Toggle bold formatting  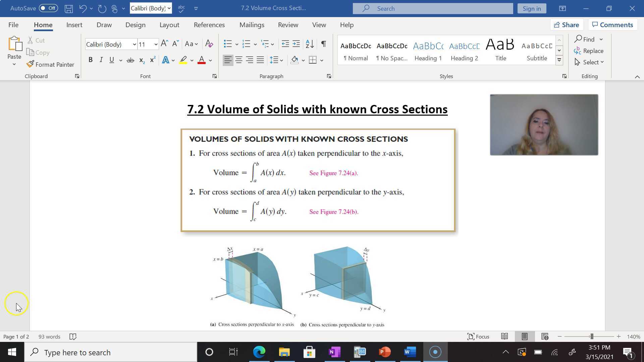coord(90,60)
